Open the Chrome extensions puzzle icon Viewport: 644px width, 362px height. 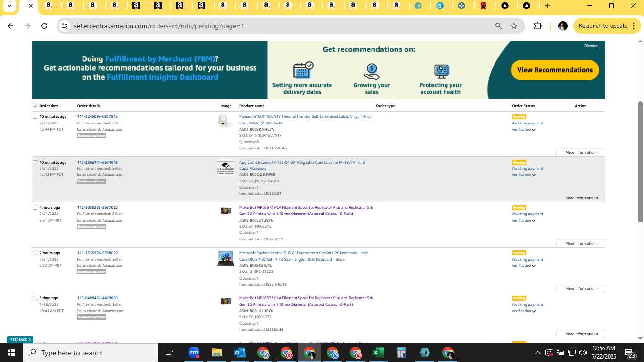(537, 26)
